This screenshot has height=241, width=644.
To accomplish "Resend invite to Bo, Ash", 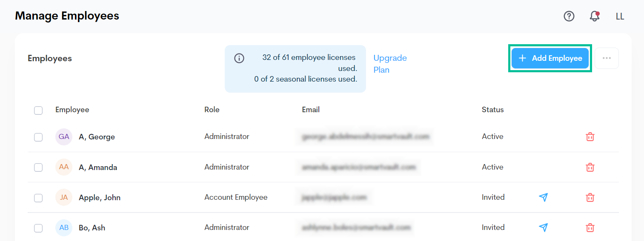I will (543, 227).
